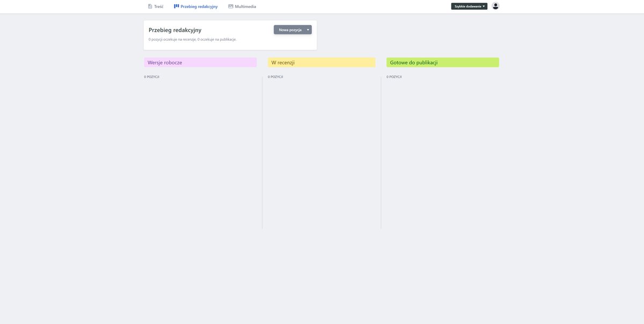
Task: Switch to the Treść tab
Action: point(159,6)
